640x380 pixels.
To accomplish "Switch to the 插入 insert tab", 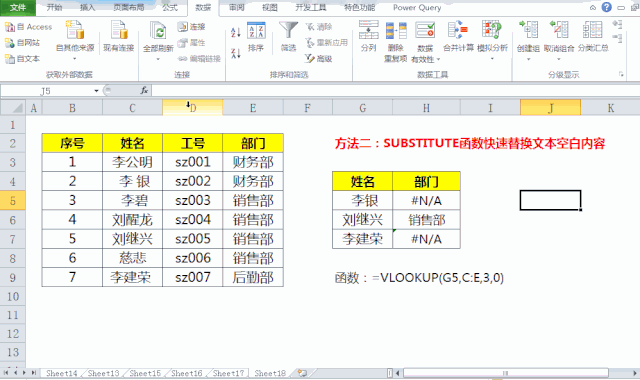I will tap(87, 7).
